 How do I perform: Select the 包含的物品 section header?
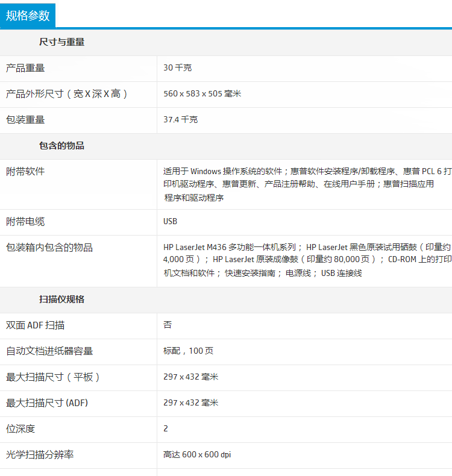pyautogui.click(x=61, y=146)
